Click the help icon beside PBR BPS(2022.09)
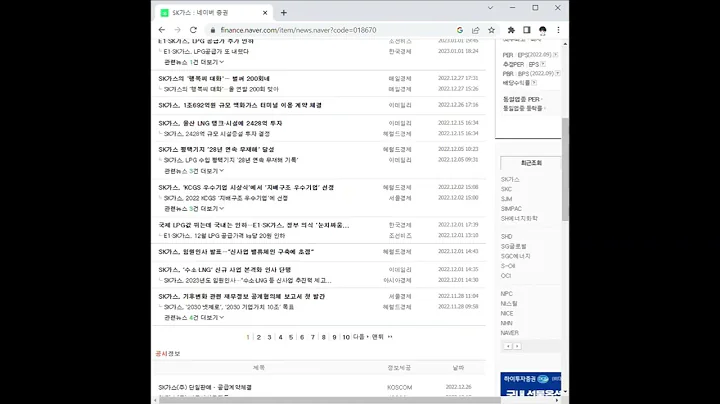 point(557,73)
